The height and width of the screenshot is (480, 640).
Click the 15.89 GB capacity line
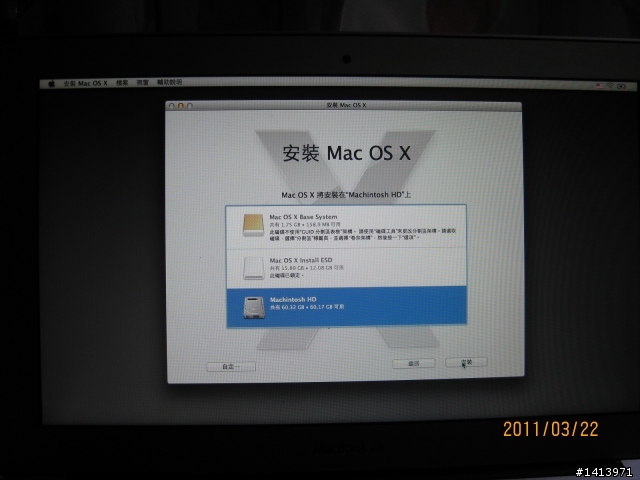click(307, 268)
